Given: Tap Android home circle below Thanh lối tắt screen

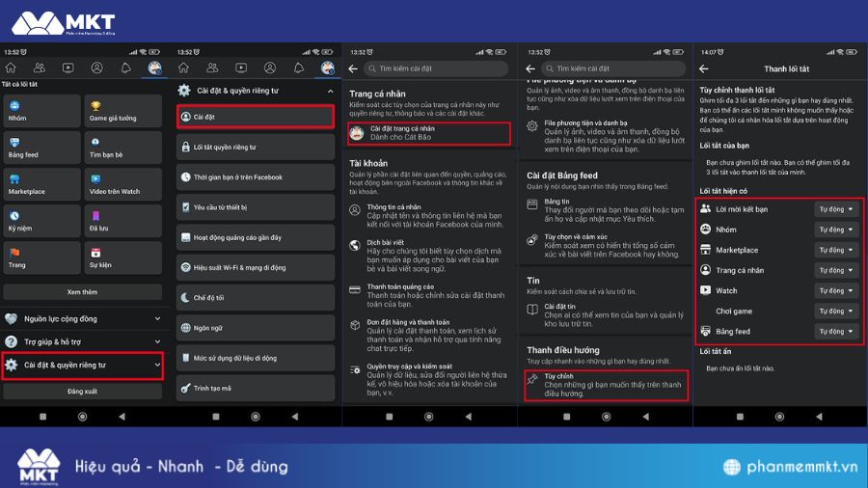Looking at the screenshot, I should 779,416.
